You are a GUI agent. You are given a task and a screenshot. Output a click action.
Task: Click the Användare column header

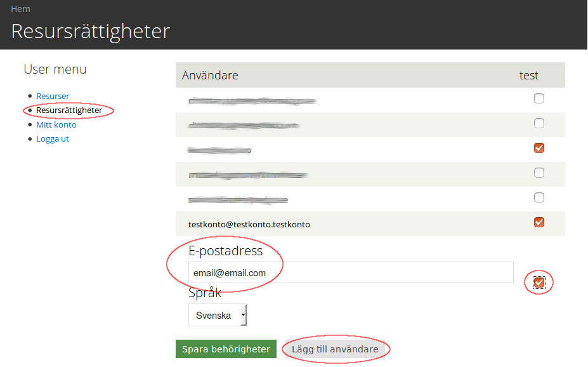point(210,76)
